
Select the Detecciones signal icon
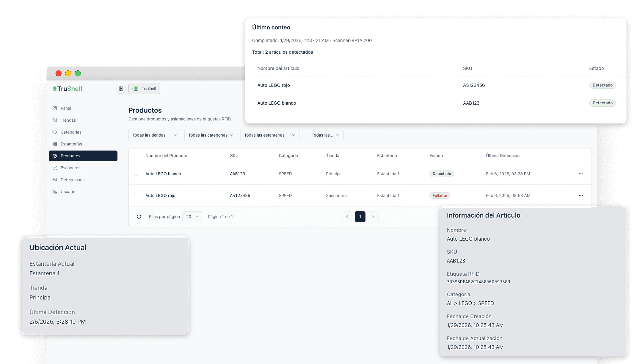click(x=55, y=180)
